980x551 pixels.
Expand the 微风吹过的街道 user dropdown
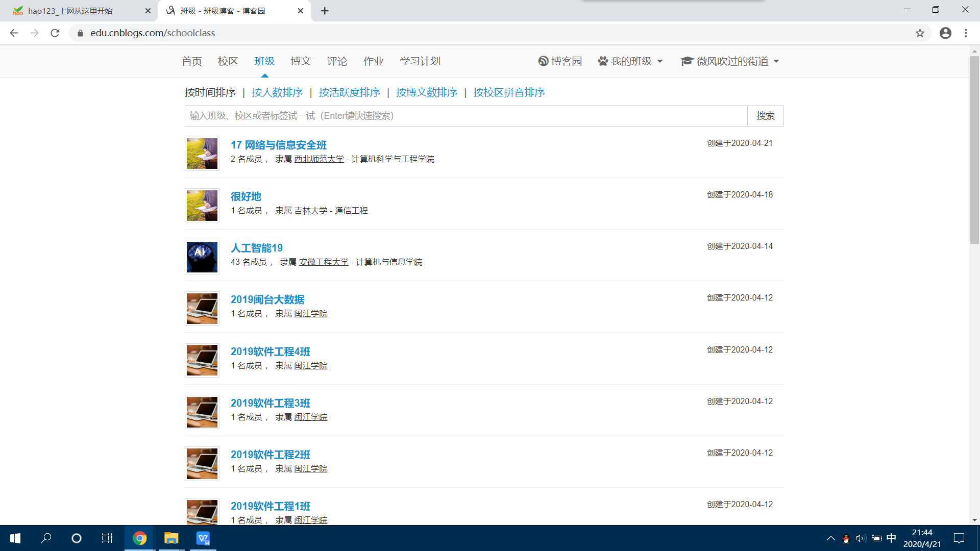click(730, 61)
